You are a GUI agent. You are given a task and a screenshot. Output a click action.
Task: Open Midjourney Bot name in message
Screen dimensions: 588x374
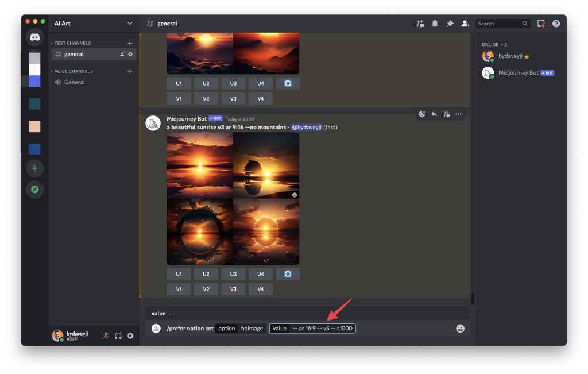point(187,119)
